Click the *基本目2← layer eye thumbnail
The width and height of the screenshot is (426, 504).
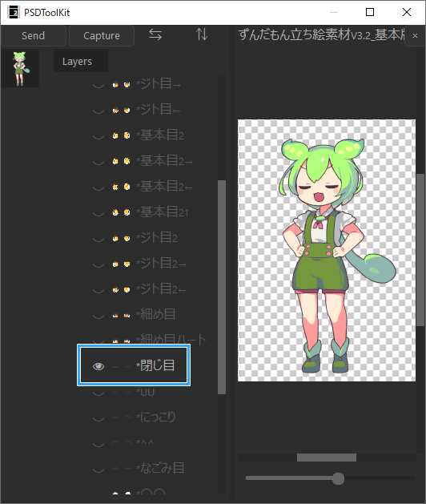tap(121, 187)
